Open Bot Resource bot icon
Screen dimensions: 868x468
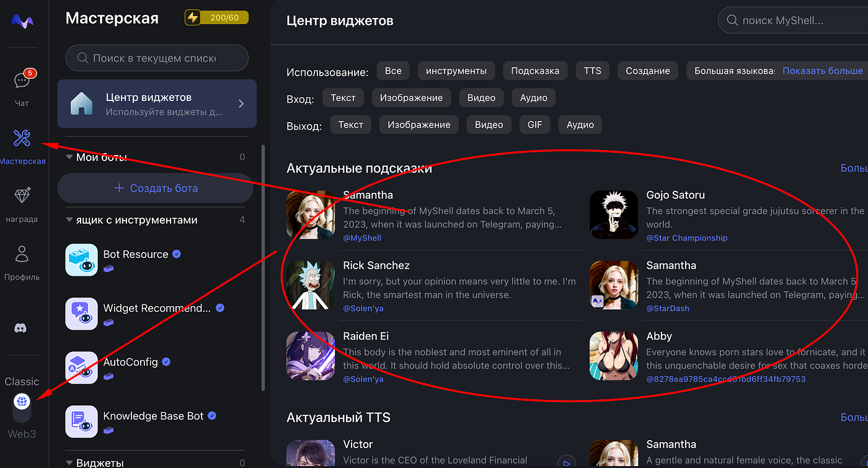(81, 260)
